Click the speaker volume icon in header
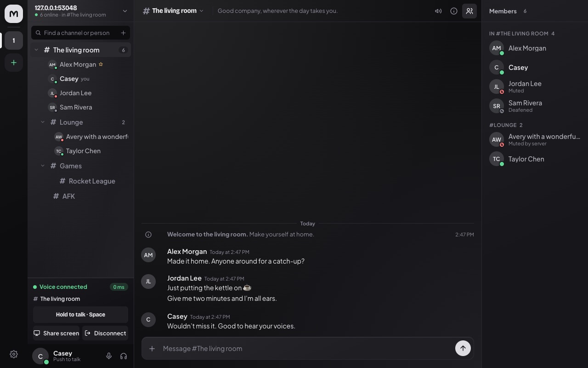This screenshot has height=368, width=588. 438,11
